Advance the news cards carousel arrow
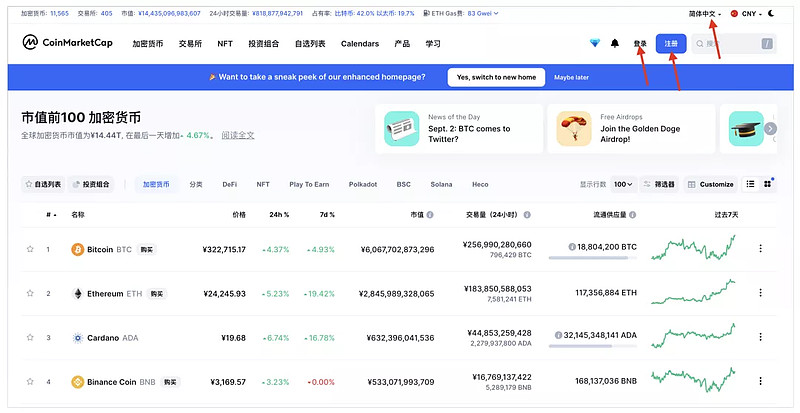800x413 pixels. tap(770, 129)
